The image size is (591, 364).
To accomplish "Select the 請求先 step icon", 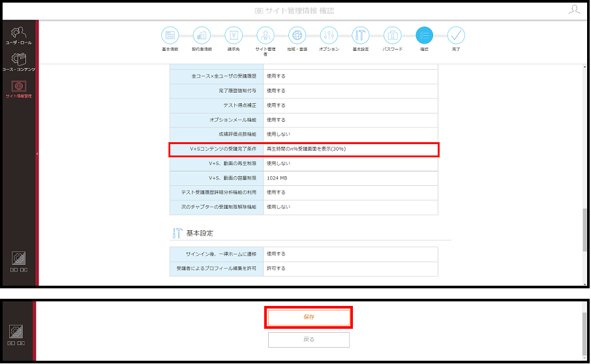I will click(234, 35).
